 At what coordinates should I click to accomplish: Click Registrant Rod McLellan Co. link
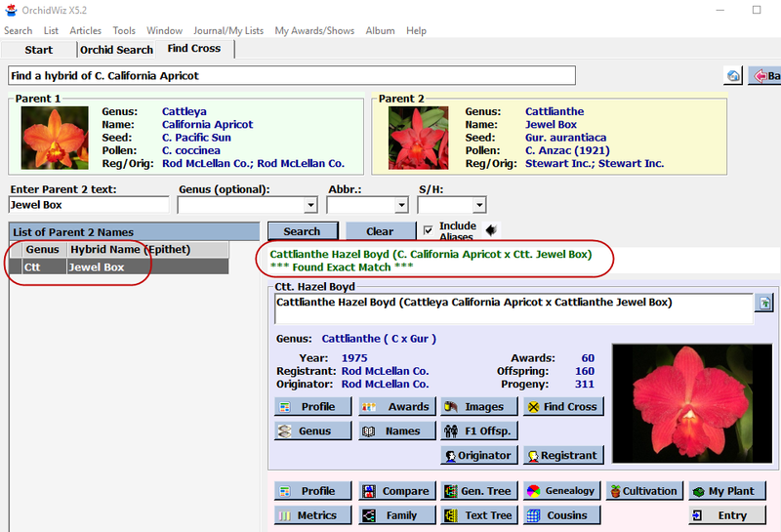(385, 371)
